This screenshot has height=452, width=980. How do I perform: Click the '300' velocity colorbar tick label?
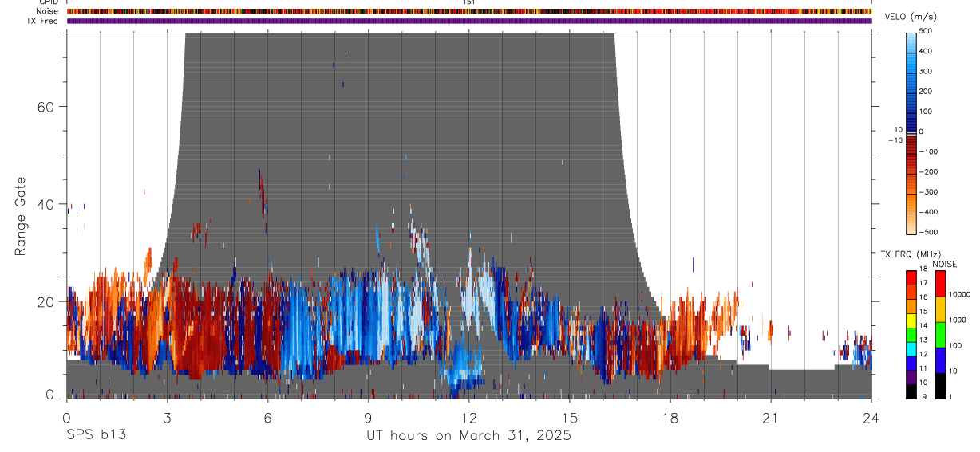927,72
